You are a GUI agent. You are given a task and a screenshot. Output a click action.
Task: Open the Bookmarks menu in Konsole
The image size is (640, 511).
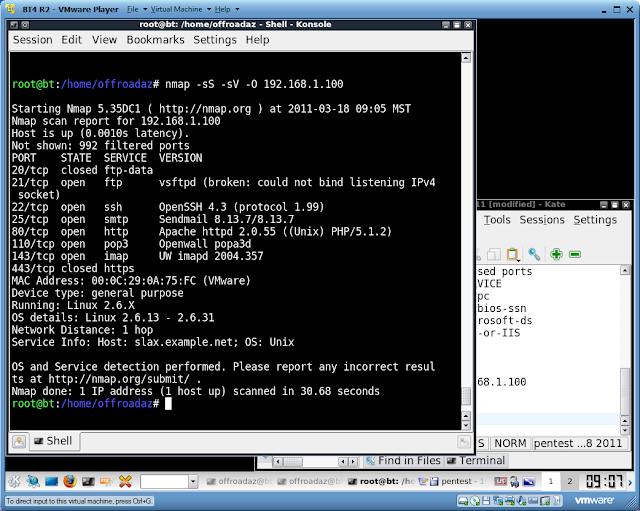155,40
